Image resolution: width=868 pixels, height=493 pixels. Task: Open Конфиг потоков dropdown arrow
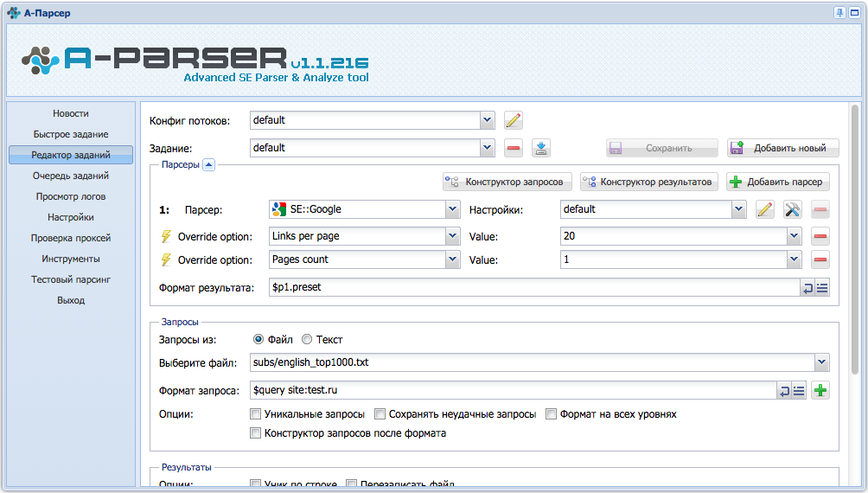click(x=487, y=120)
